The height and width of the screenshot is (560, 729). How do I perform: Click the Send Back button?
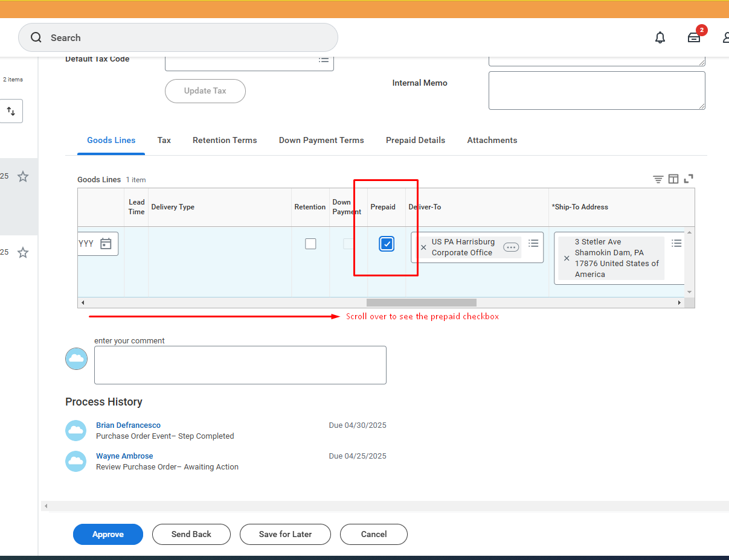[191, 534]
